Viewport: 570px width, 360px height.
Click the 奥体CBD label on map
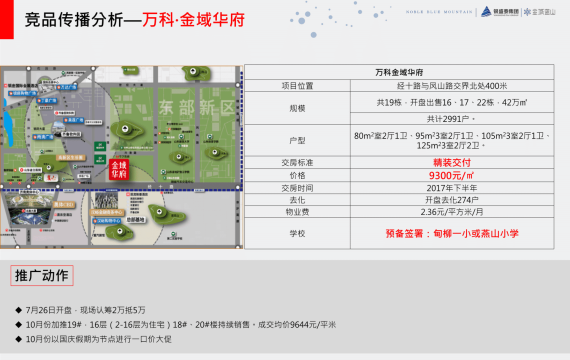[x=64, y=205]
